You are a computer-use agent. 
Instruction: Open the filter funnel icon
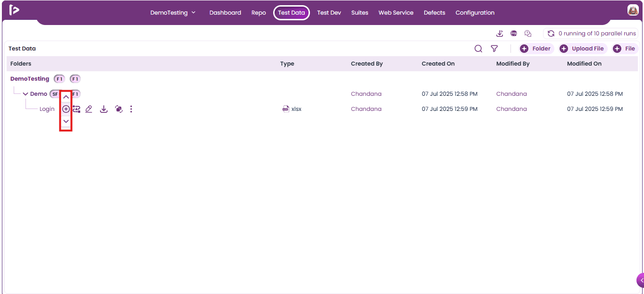(x=494, y=49)
